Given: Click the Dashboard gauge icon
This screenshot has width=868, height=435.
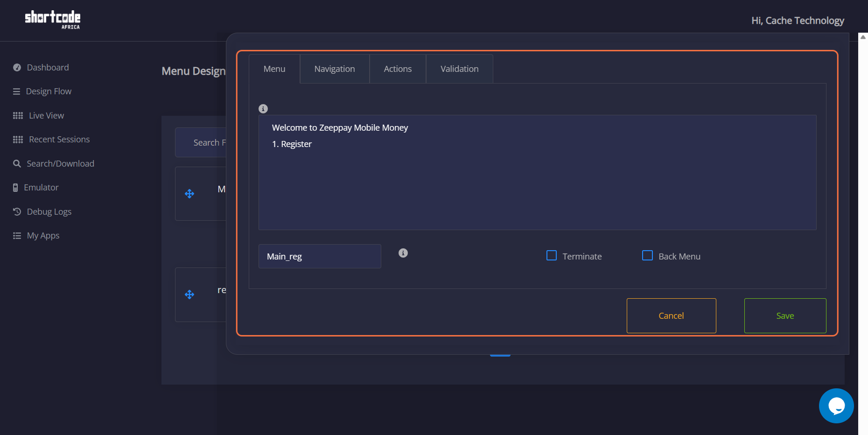Looking at the screenshot, I should tap(17, 68).
